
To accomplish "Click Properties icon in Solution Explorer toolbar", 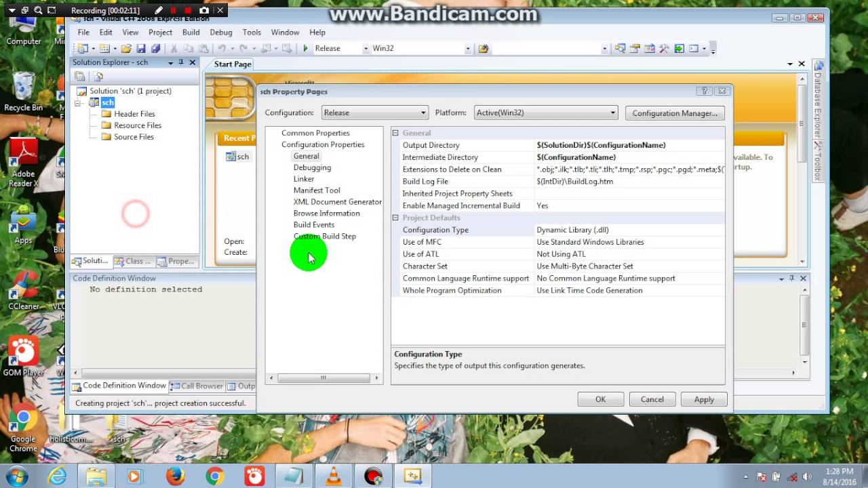I will tap(80, 77).
